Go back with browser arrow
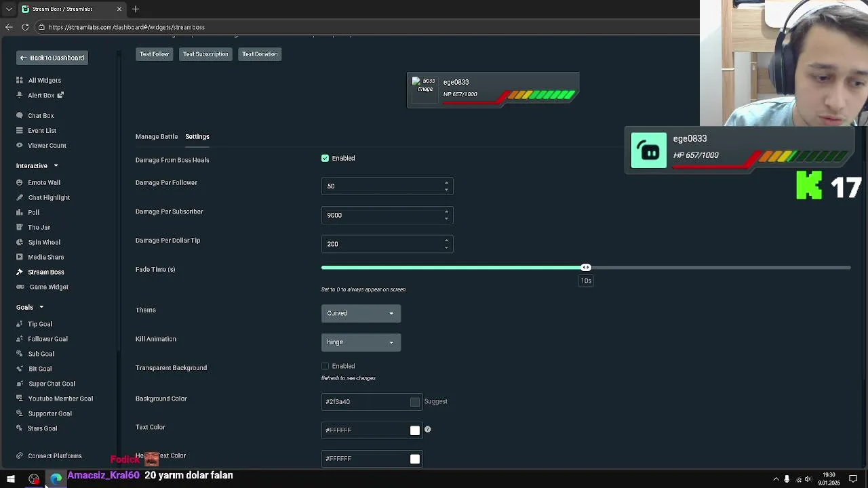Viewport: 868px width, 488px height. click(9, 27)
